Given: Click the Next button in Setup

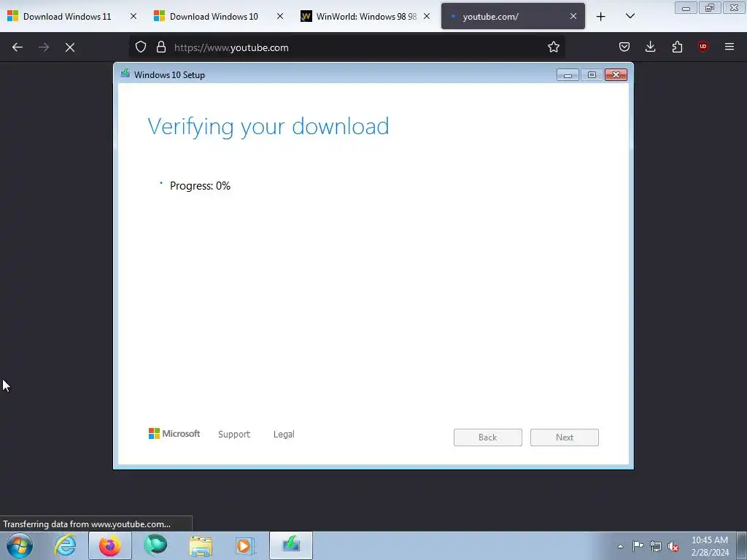Looking at the screenshot, I should coord(565,437).
